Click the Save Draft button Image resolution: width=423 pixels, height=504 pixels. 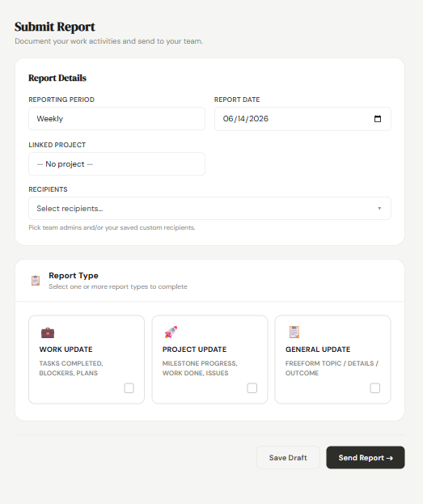coord(288,457)
